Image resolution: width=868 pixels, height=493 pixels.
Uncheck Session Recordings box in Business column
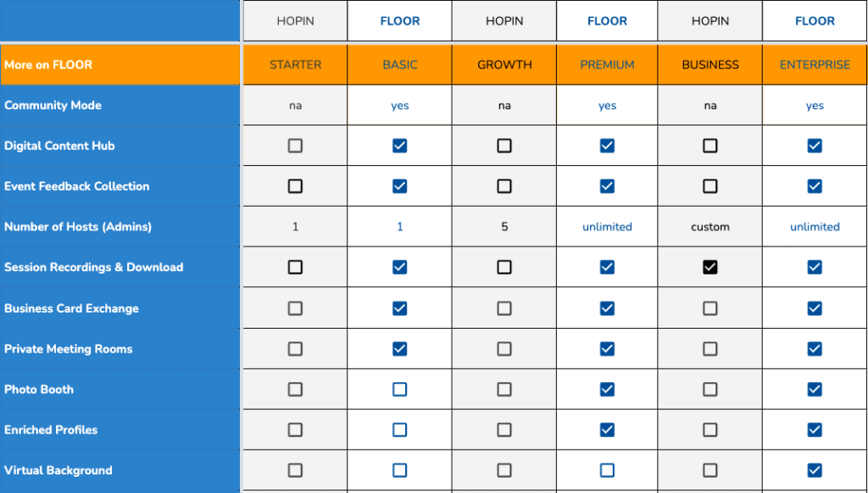click(710, 267)
